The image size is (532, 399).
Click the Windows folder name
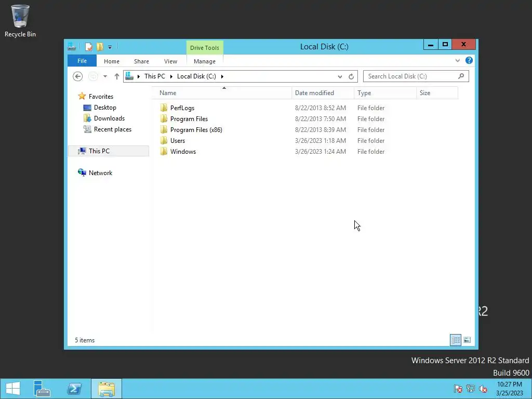[183, 151]
